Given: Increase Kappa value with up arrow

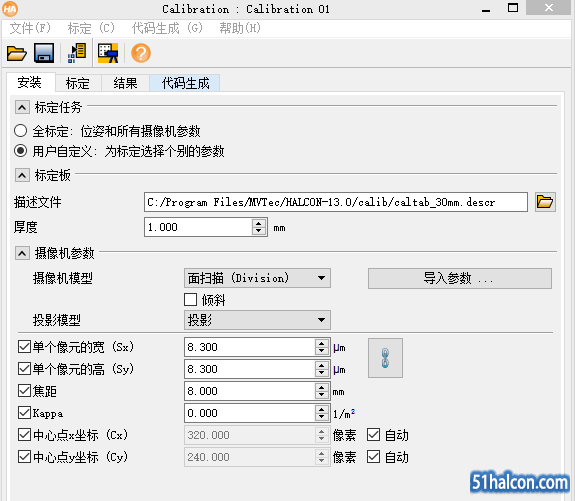Looking at the screenshot, I should coord(322,409).
